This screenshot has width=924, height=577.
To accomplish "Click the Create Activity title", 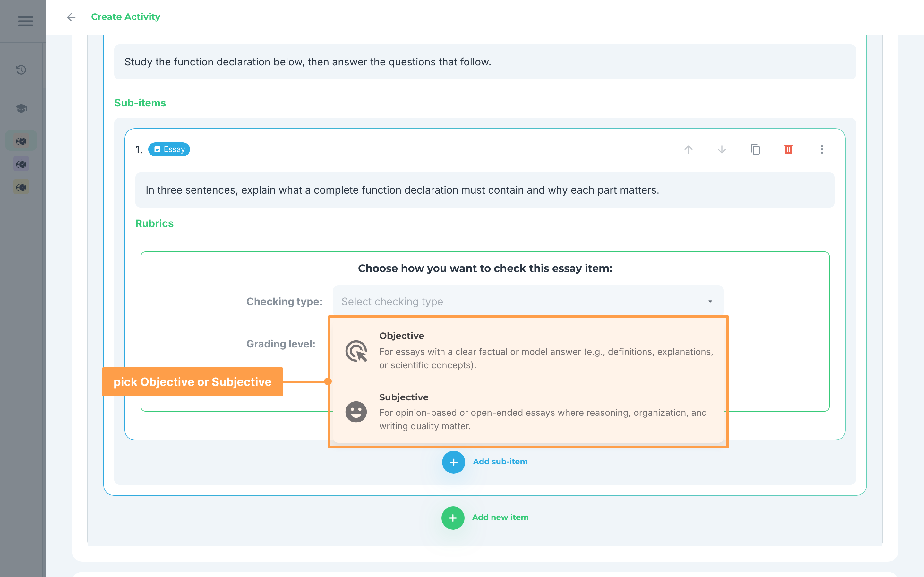I will (x=126, y=17).
